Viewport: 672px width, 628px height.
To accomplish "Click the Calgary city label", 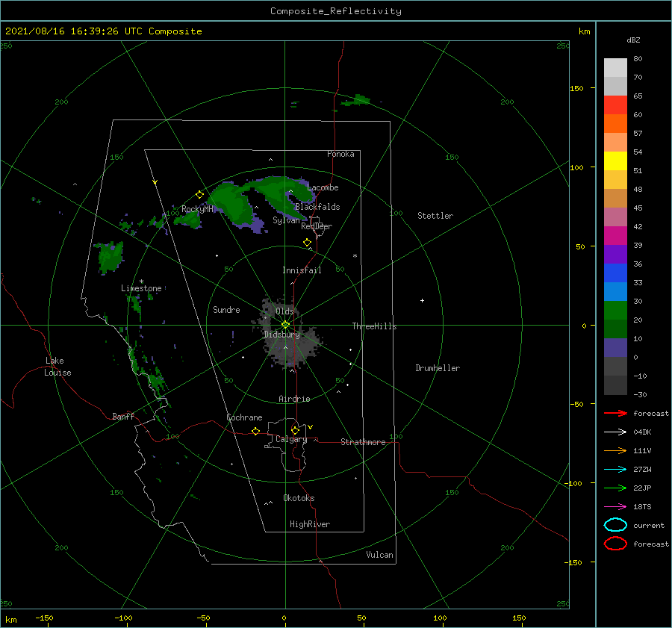I will 291,439.
